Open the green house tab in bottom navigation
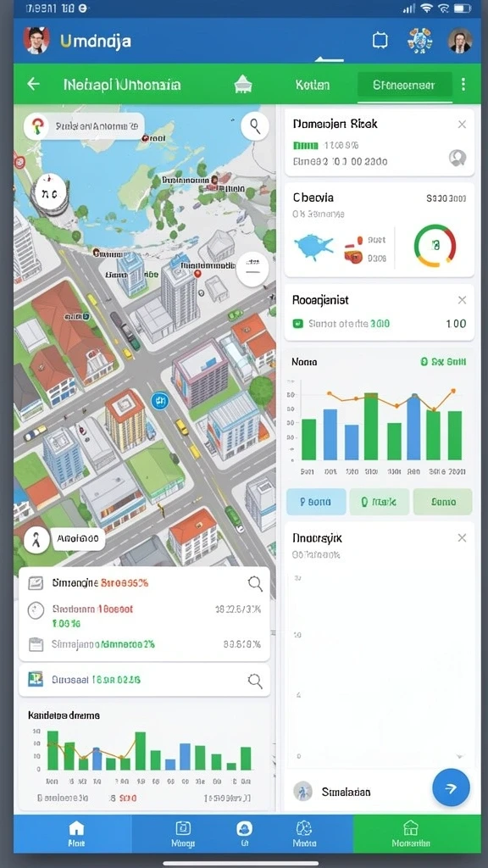Screen dimensions: 488x868 (x=411, y=834)
